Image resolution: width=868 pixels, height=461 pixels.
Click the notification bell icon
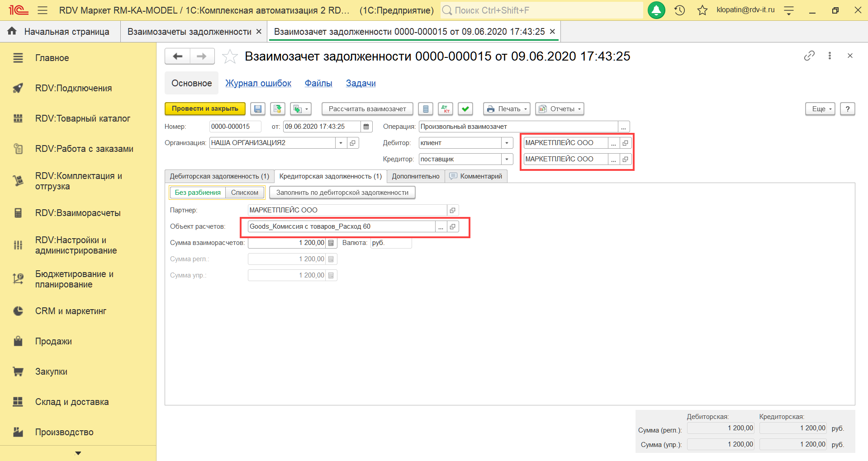pyautogui.click(x=656, y=10)
